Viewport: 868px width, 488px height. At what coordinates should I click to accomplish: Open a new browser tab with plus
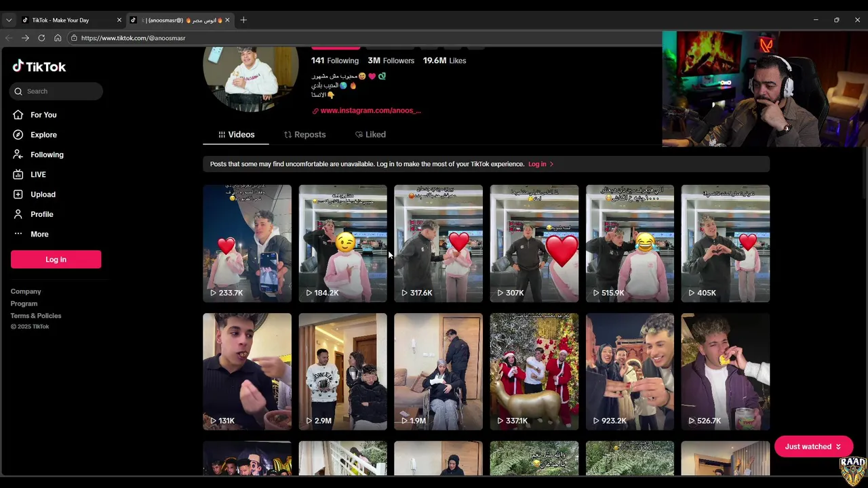243,20
